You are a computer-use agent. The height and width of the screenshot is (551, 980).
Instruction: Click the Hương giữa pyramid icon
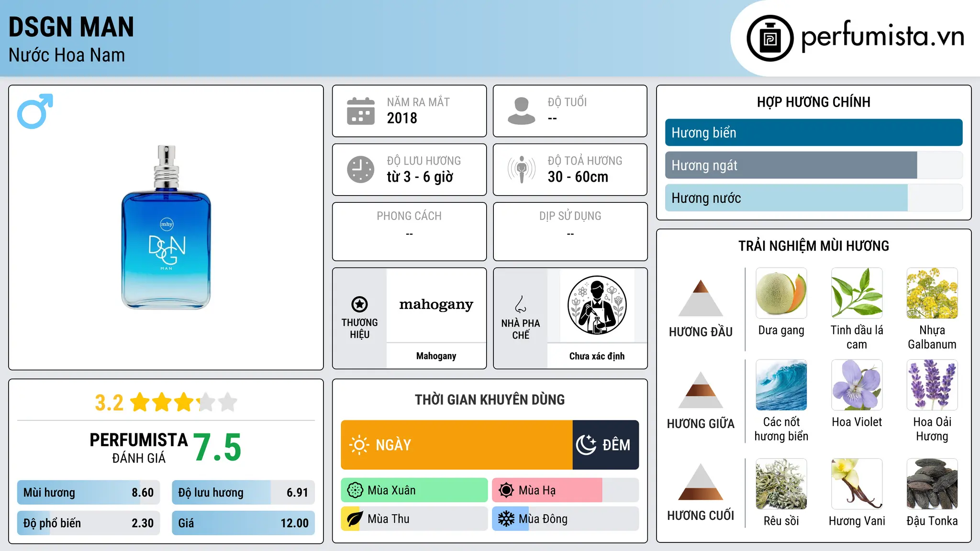(701, 390)
